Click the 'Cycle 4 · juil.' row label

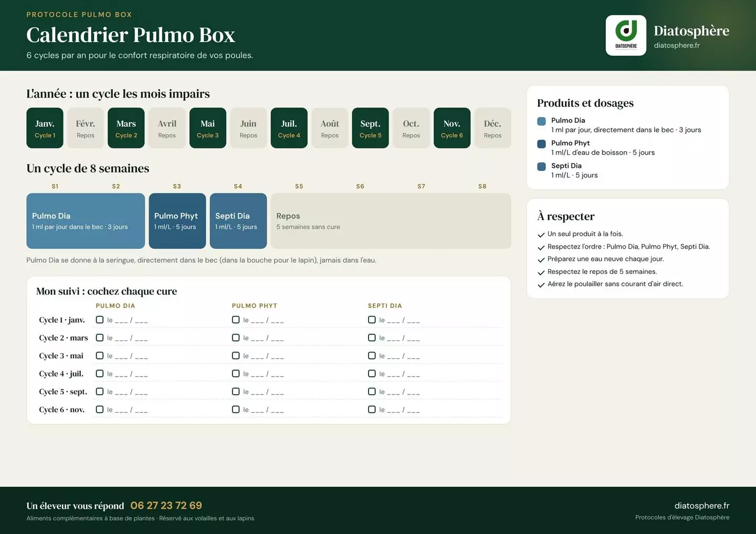(x=61, y=374)
